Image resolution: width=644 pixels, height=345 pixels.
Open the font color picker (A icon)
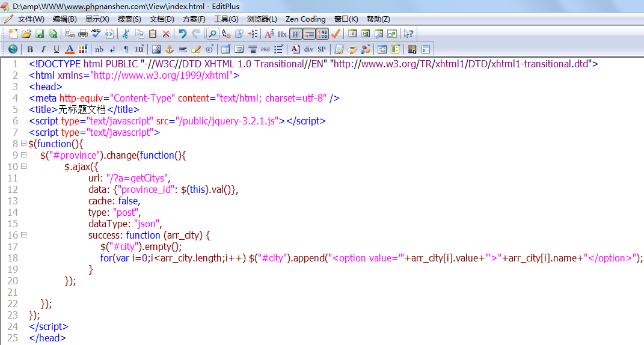70,49
